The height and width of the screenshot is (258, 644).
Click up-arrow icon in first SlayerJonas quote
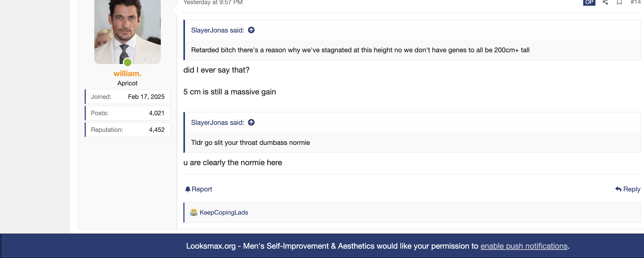coord(251,30)
